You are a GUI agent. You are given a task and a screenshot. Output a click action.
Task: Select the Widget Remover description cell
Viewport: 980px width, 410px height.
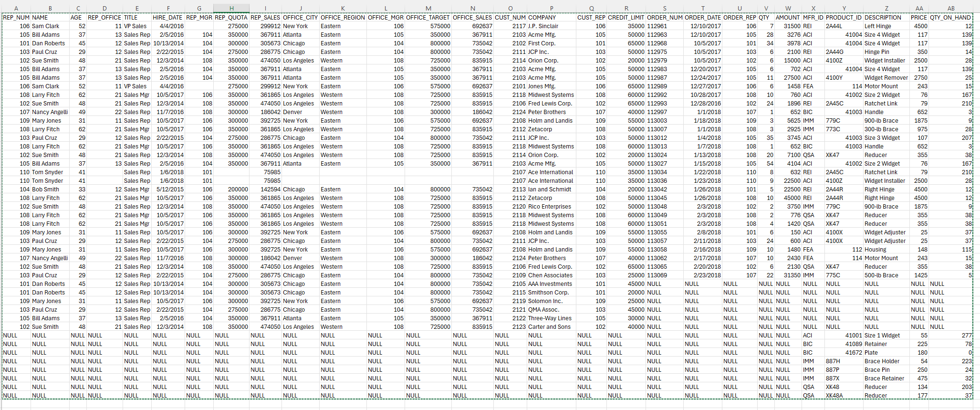pyautogui.click(x=886, y=77)
